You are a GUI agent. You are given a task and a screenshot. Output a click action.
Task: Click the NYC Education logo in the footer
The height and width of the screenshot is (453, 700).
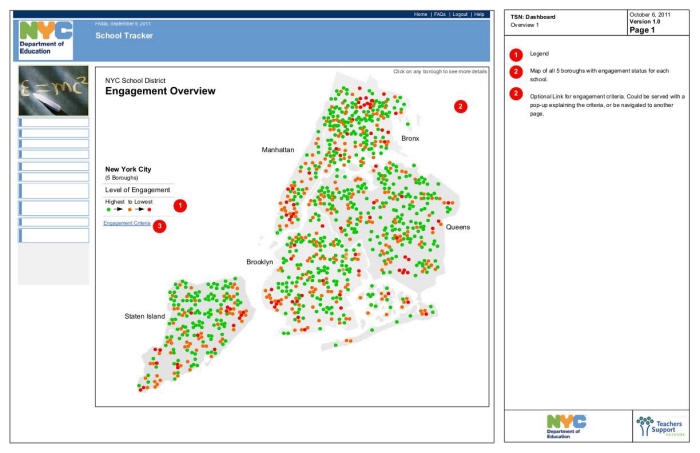coord(566,426)
